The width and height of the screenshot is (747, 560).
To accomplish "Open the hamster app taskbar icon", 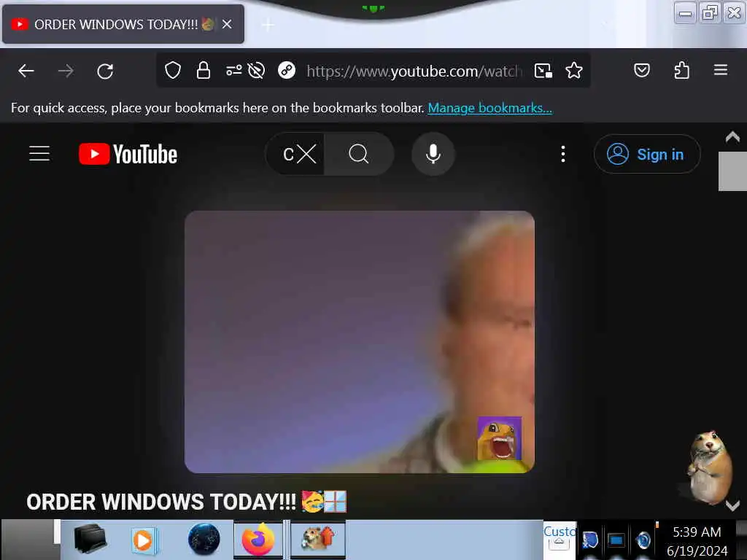I will click(x=318, y=540).
